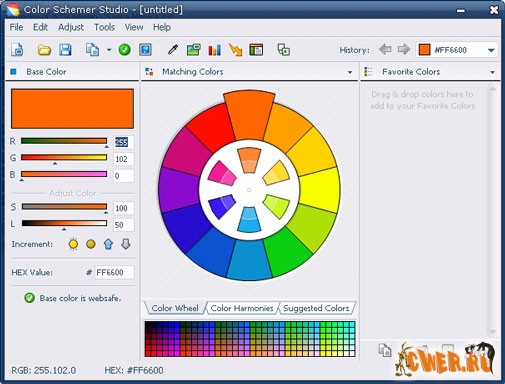Expand the Matching Colors panel menu arrow
The height and width of the screenshot is (384, 505).
(350, 72)
